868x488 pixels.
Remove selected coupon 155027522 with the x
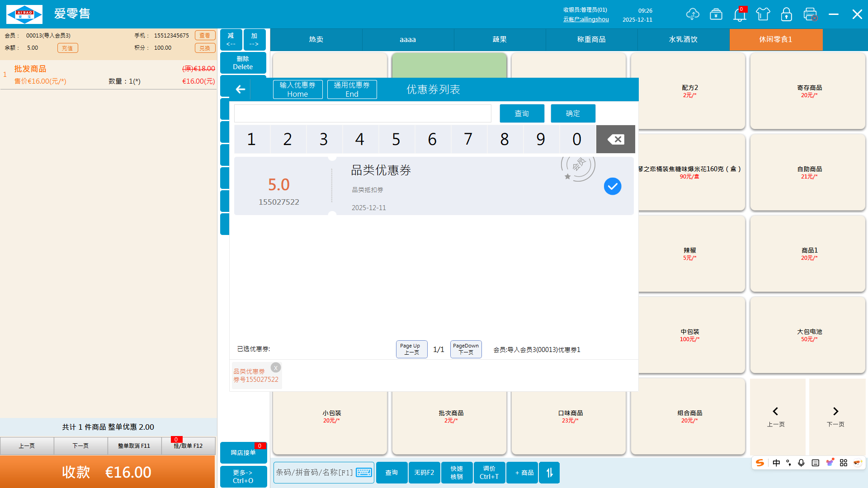[276, 368]
